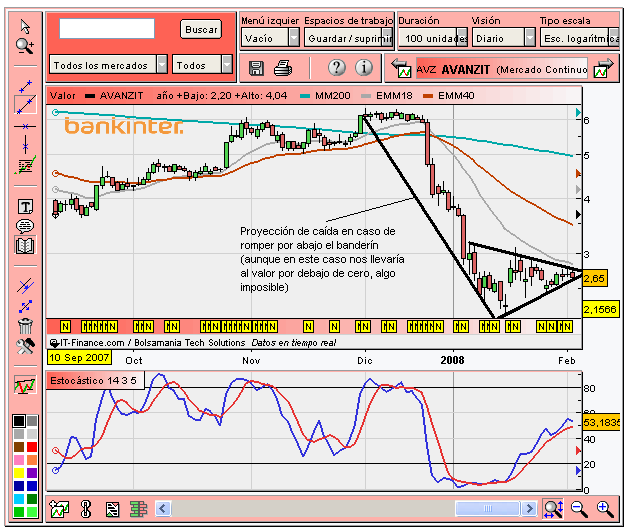Click the scrollbar left arrow
The width and height of the screenshot is (630, 531).
click(x=163, y=509)
